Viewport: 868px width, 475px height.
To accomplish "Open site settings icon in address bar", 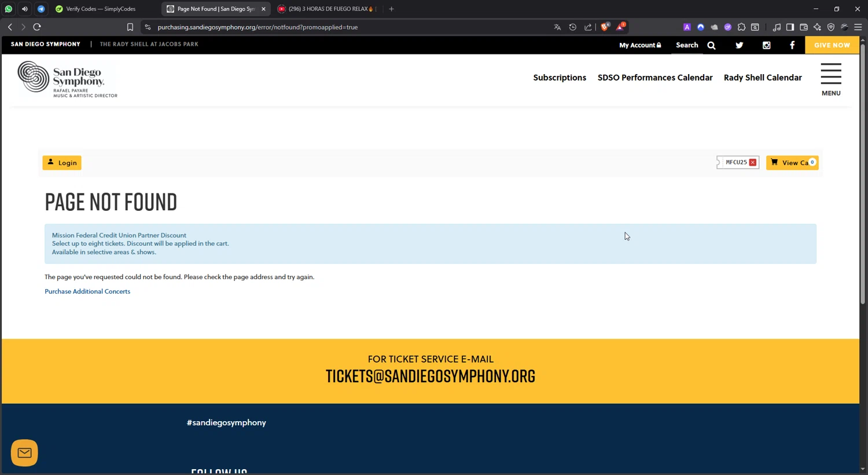I will (x=148, y=27).
